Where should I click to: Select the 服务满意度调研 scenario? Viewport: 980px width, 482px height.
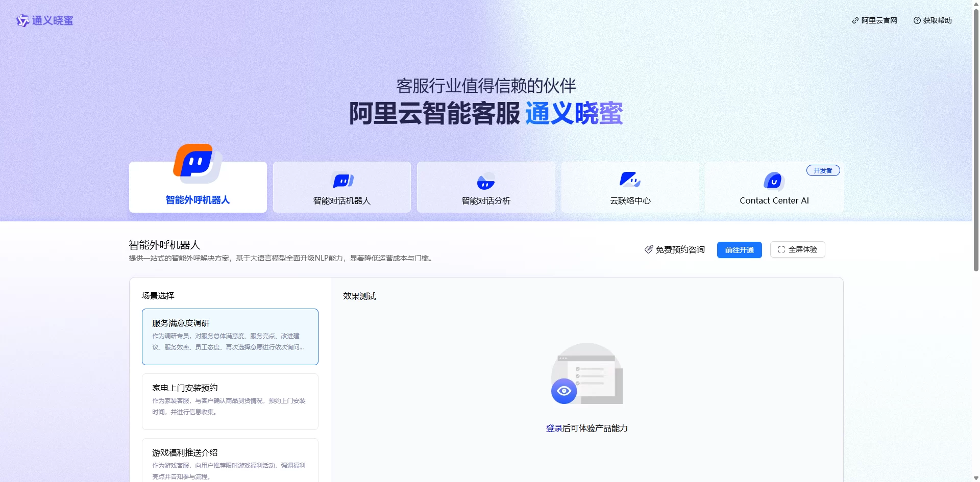pyautogui.click(x=230, y=336)
